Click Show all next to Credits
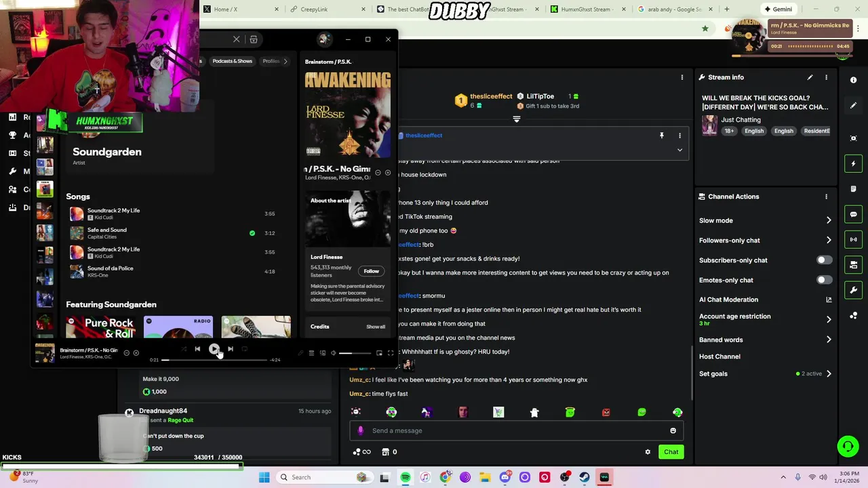868x488 pixels. pos(376,327)
